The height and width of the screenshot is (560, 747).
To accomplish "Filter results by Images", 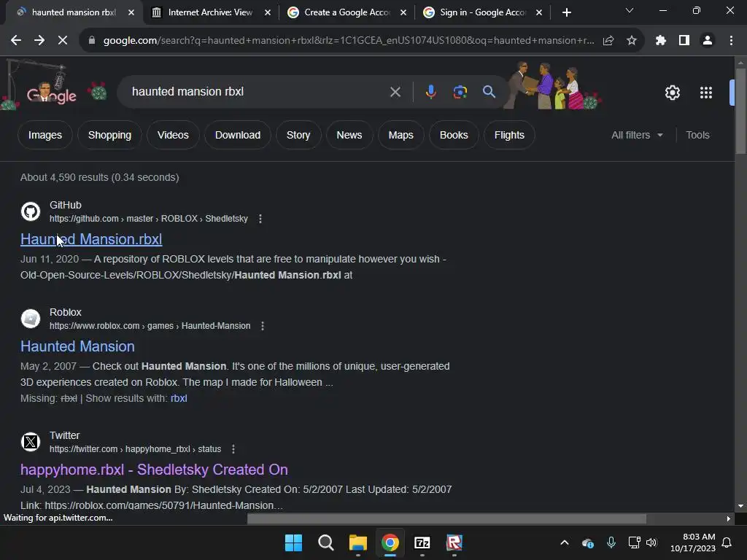I will click(45, 135).
